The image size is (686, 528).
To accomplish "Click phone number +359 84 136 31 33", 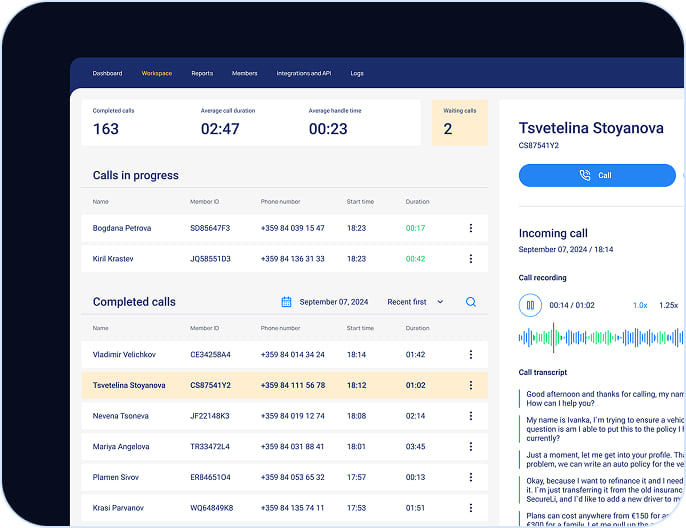I will (x=293, y=259).
